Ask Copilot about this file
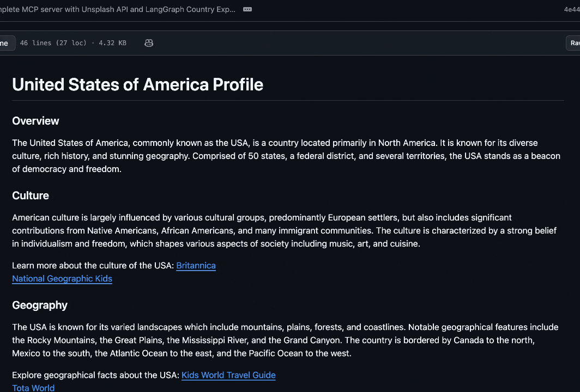This screenshot has width=580, height=392. [148, 42]
